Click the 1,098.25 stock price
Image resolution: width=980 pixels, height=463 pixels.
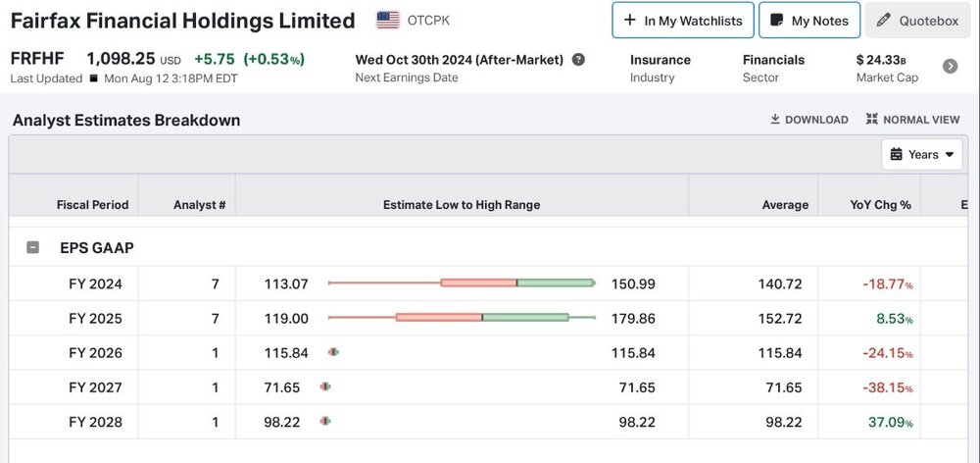[121, 59]
